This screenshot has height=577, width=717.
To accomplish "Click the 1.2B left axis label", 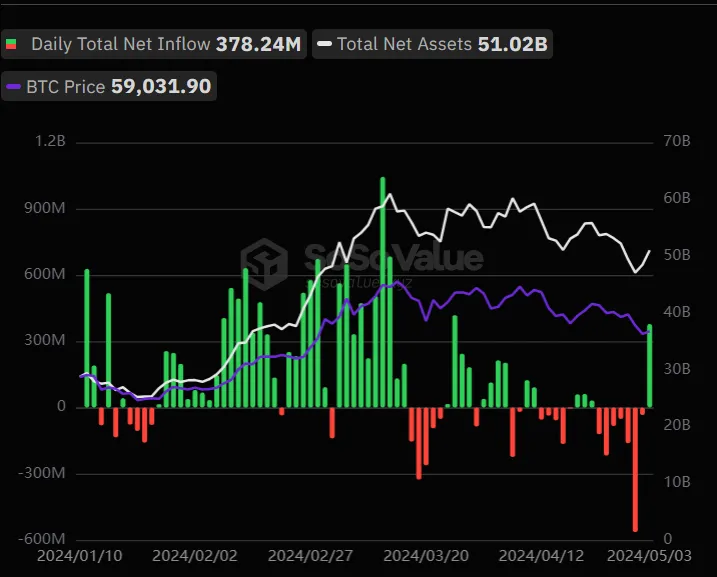I will tap(49, 142).
